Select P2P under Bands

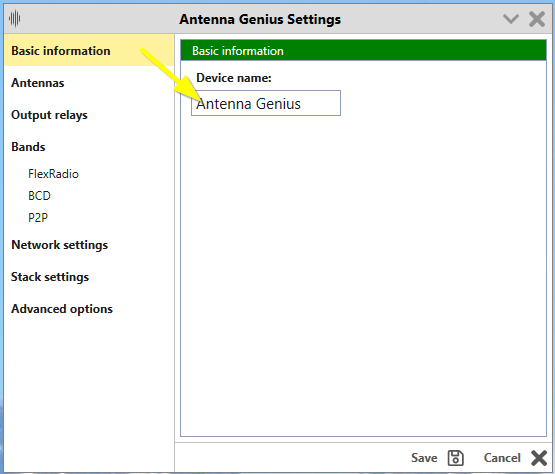tap(38, 217)
